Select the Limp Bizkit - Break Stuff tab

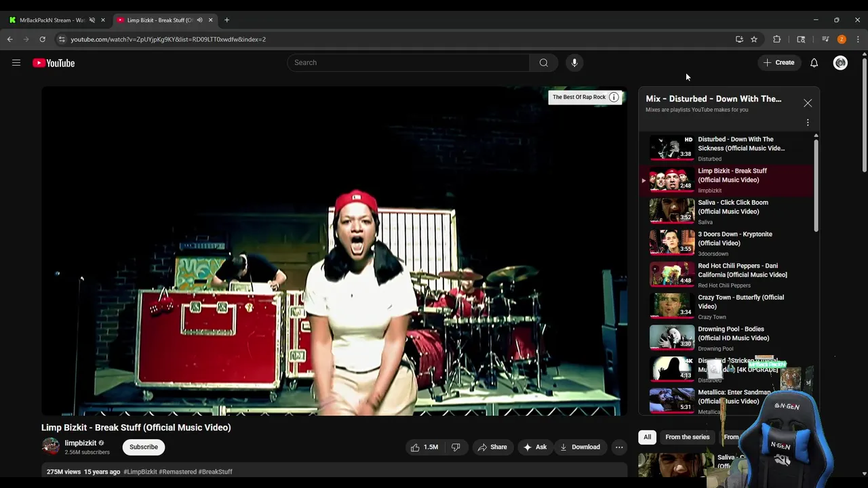point(160,20)
